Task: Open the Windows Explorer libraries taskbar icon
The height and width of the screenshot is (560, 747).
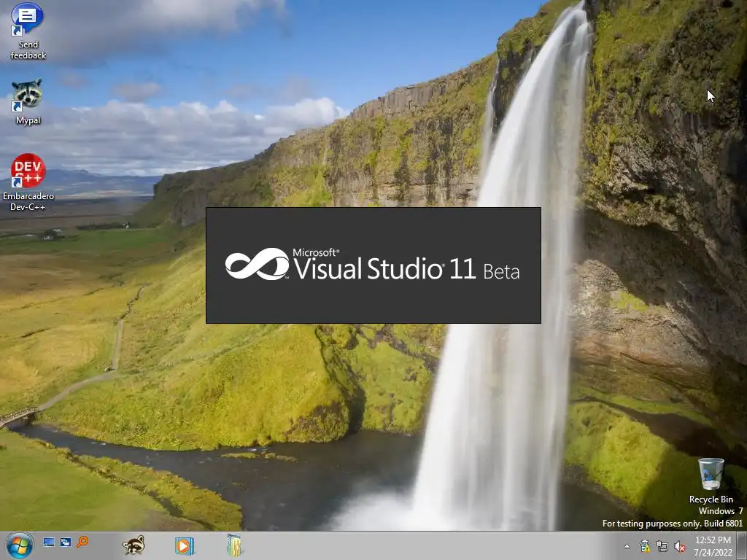Action: point(234,545)
